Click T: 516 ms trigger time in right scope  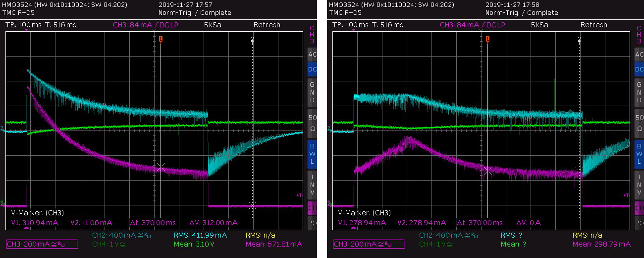(387, 25)
